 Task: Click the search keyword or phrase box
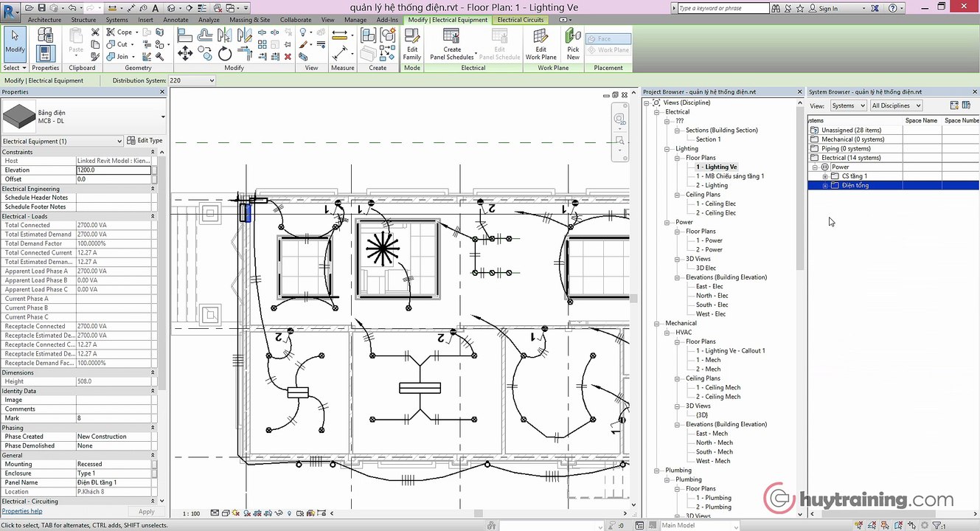723,8
